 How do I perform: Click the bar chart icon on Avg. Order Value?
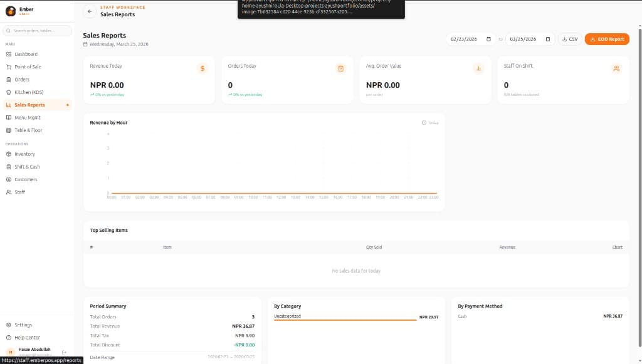(x=478, y=68)
